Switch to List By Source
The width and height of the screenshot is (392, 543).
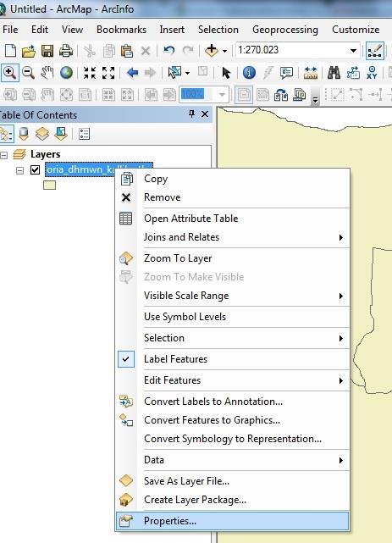coord(24,134)
